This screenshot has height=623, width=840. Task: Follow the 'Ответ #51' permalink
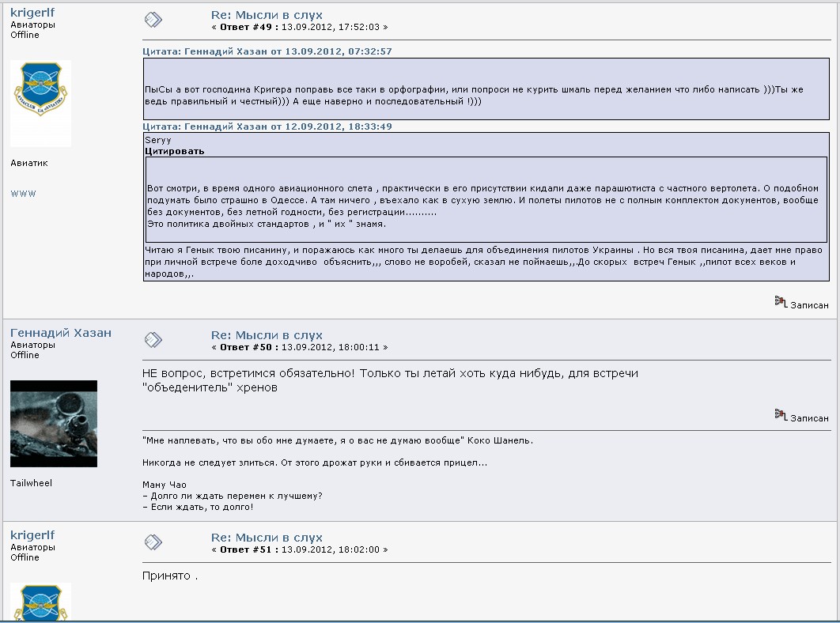[248, 549]
